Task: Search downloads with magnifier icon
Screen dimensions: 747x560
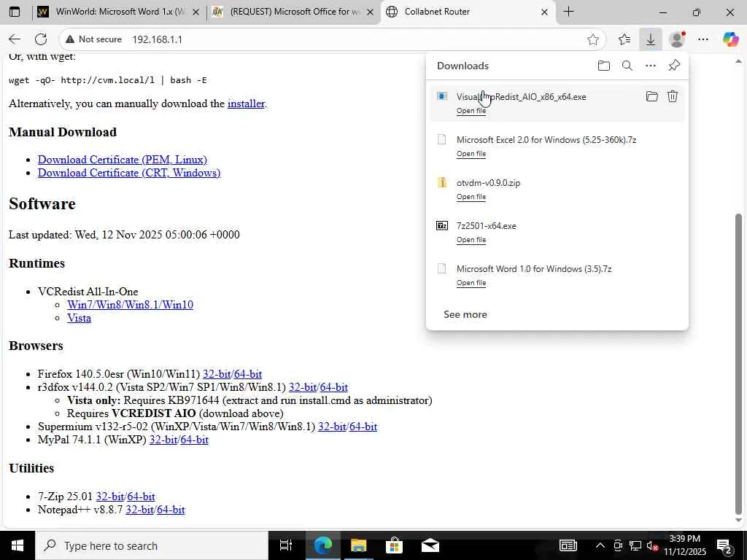Action: coord(627,66)
